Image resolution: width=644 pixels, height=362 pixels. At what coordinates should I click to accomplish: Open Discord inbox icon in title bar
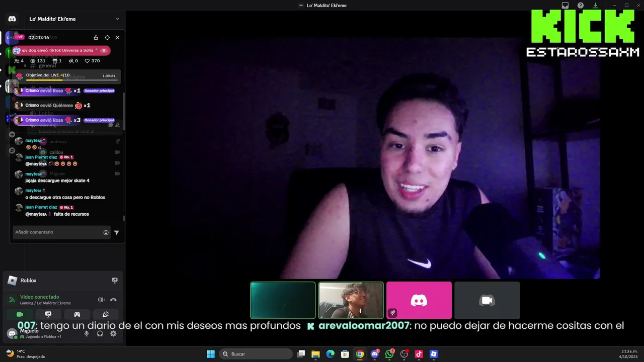click(x=565, y=6)
